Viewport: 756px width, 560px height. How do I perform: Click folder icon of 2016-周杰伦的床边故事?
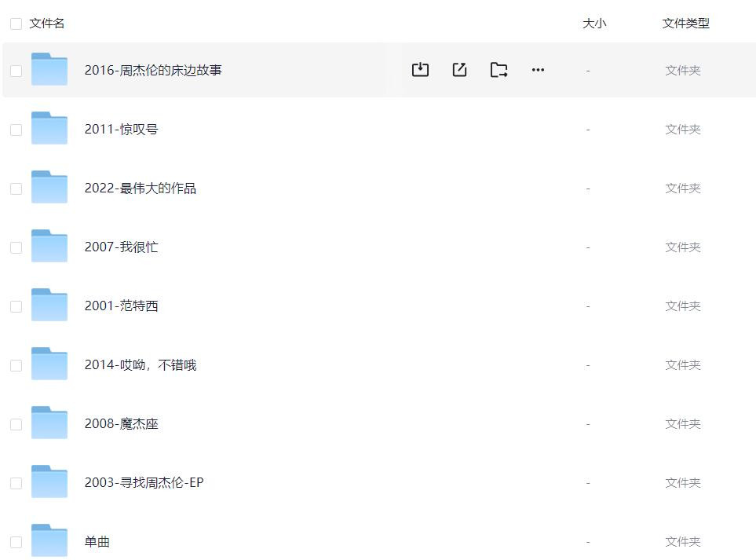[x=49, y=69]
